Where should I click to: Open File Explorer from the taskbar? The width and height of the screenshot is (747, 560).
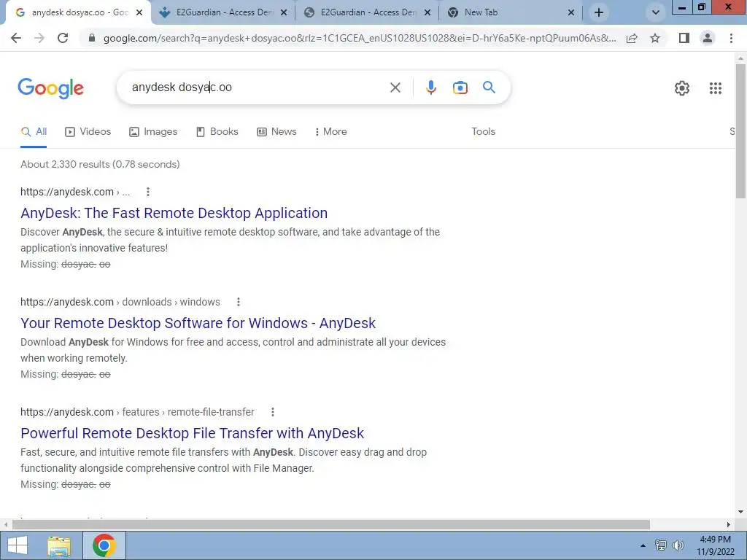pos(59,545)
